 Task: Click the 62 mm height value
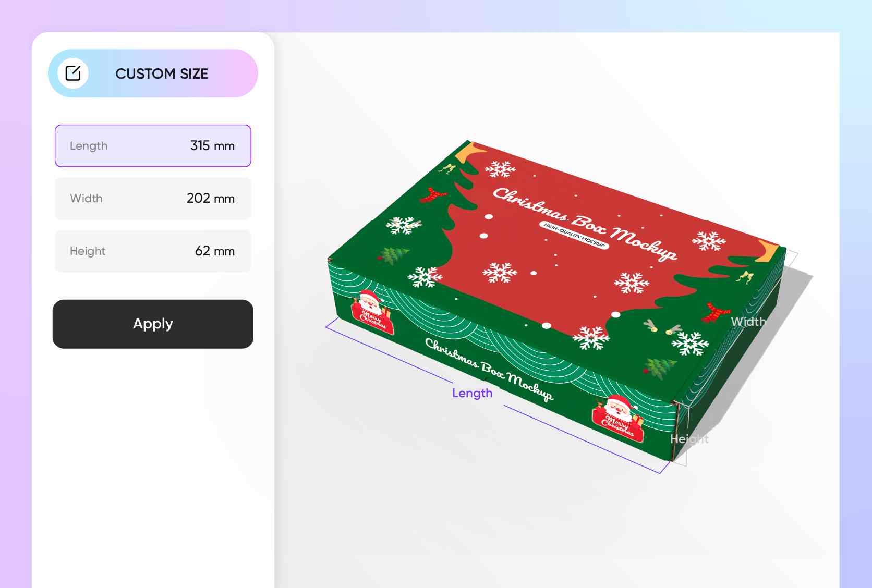(215, 251)
